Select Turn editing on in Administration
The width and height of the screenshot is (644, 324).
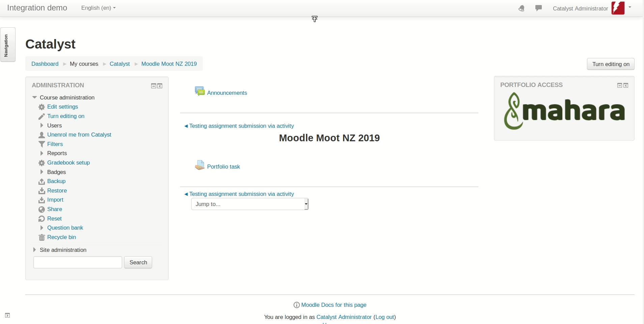tap(66, 116)
